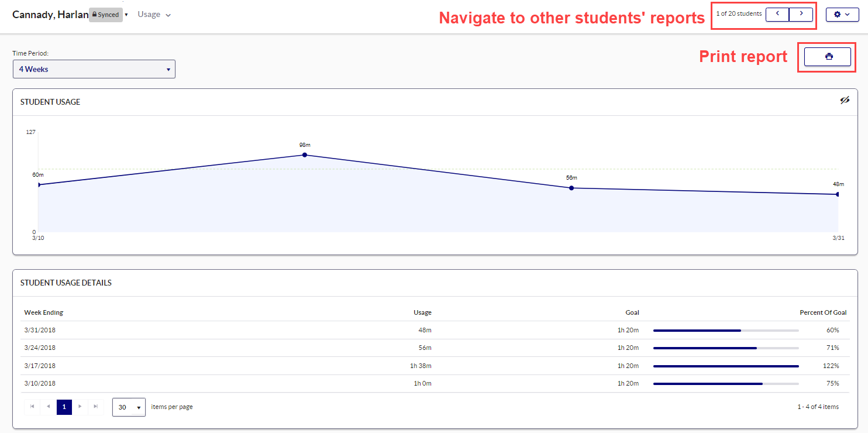Click the Synced lock badge

[106, 15]
